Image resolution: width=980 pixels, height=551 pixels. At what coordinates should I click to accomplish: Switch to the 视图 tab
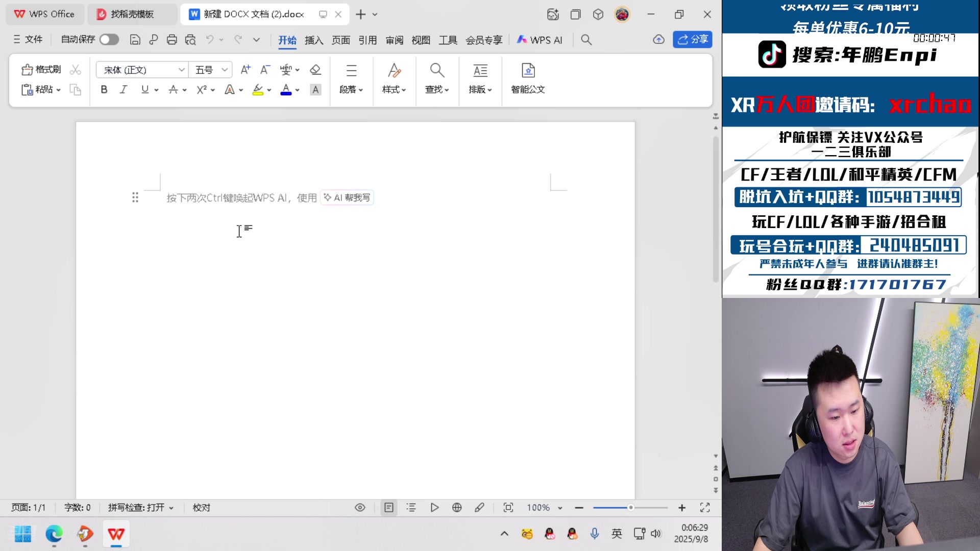click(421, 40)
